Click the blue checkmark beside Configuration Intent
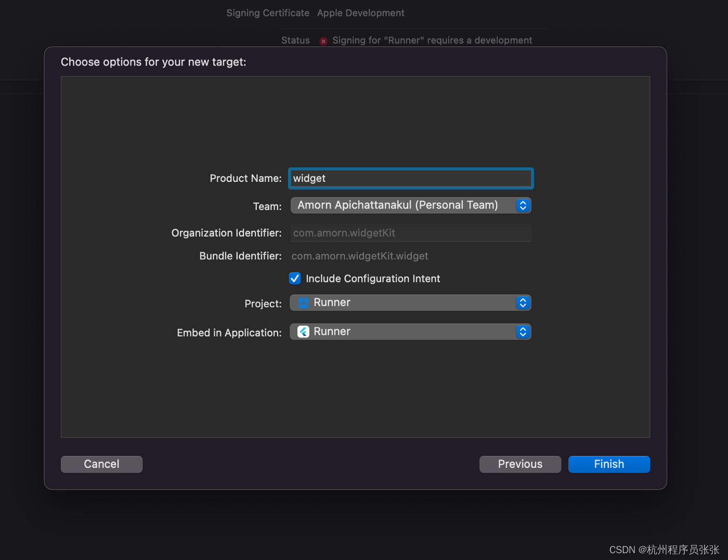The width and height of the screenshot is (728, 560). pyautogui.click(x=295, y=278)
